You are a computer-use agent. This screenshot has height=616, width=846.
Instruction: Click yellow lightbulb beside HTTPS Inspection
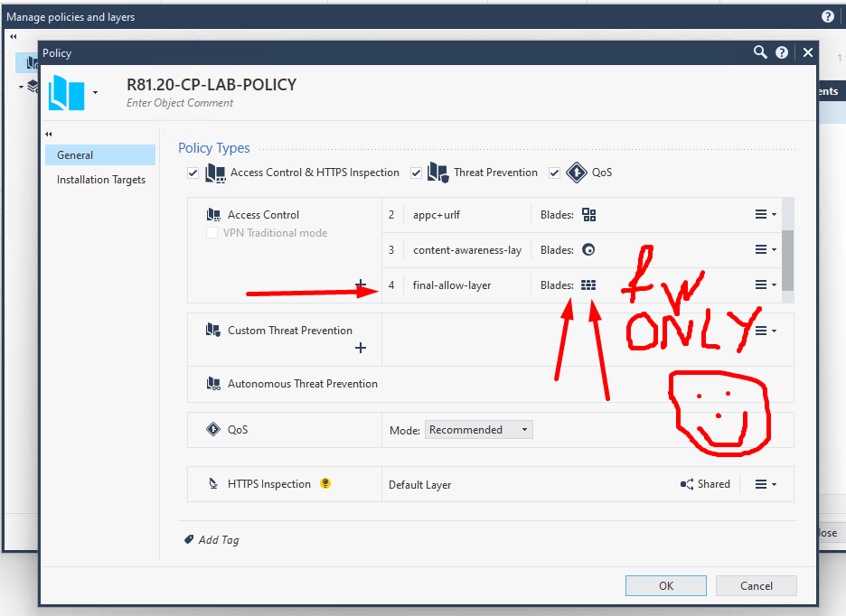point(324,483)
